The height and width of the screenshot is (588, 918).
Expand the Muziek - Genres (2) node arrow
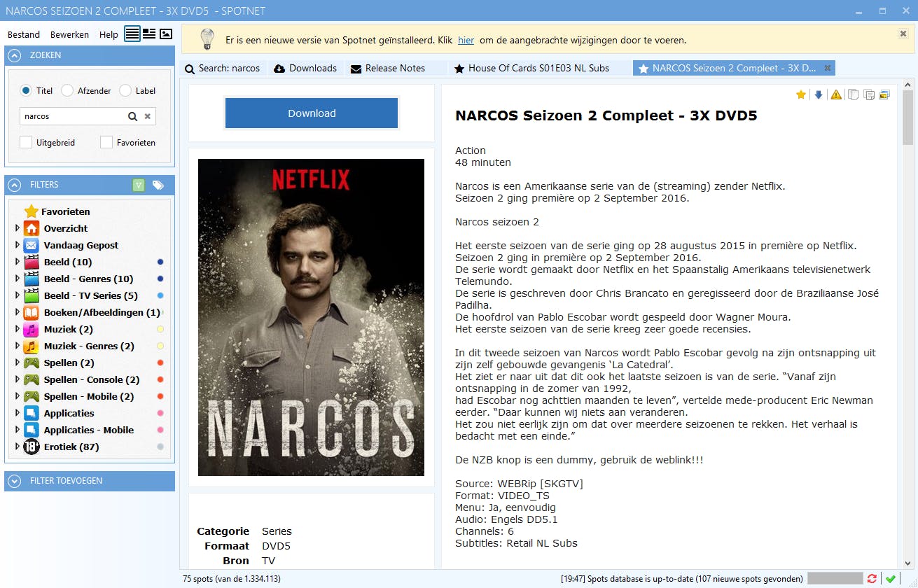pyautogui.click(x=18, y=346)
